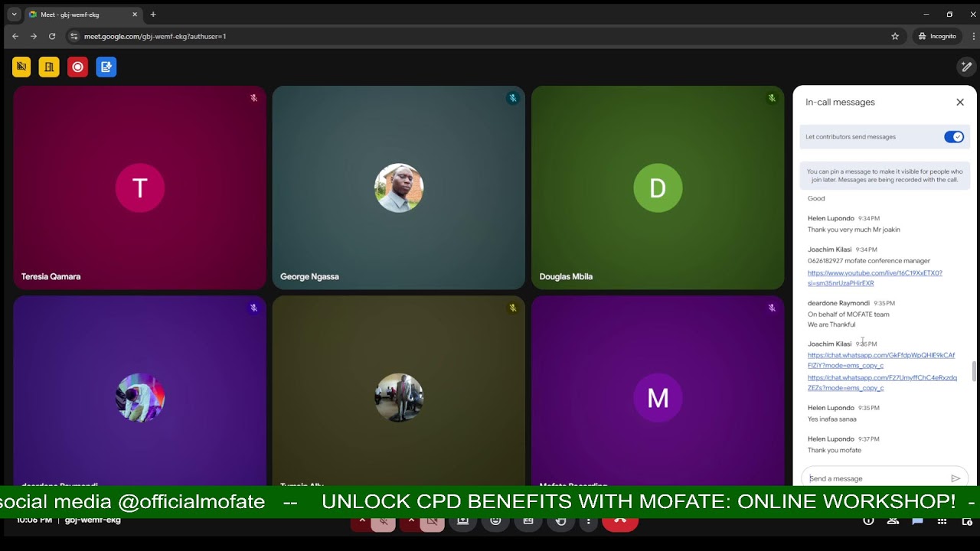Click message 'Yes inafaa sanaa'
This screenshot has width=980, height=551.
[x=831, y=419]
